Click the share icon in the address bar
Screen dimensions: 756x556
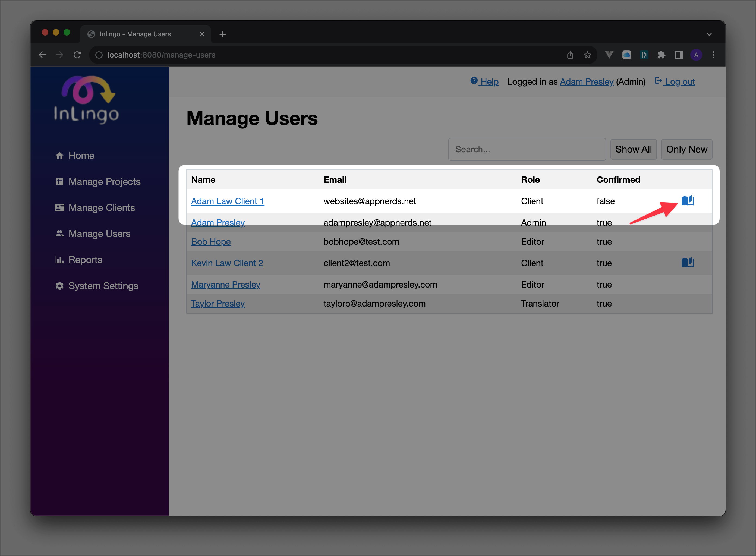[570, 55]
